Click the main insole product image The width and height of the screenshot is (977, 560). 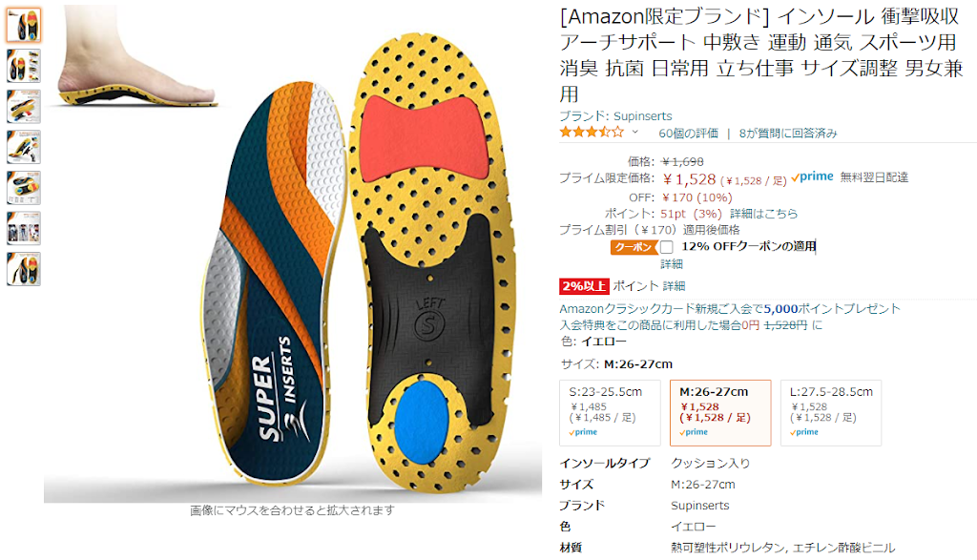tap(293, 253)
